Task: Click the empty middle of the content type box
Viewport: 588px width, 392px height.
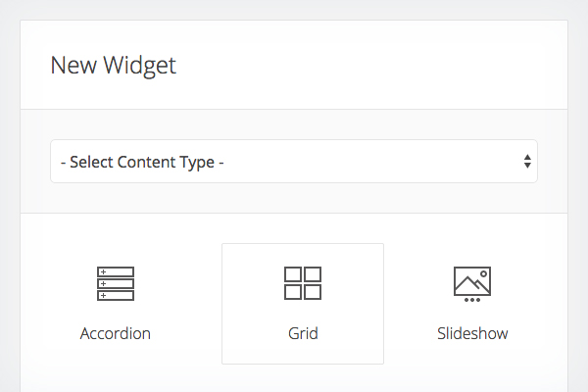Action: (x=372, y=162)
